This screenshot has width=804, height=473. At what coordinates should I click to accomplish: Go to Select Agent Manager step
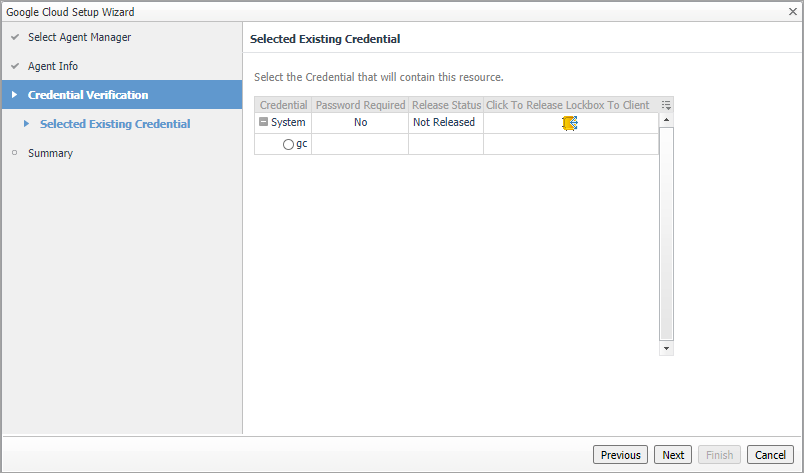[x=79, y=37]
